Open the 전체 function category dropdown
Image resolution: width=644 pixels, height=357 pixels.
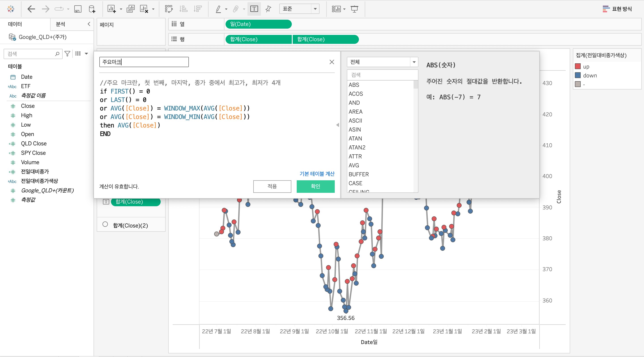click(414, 62)
